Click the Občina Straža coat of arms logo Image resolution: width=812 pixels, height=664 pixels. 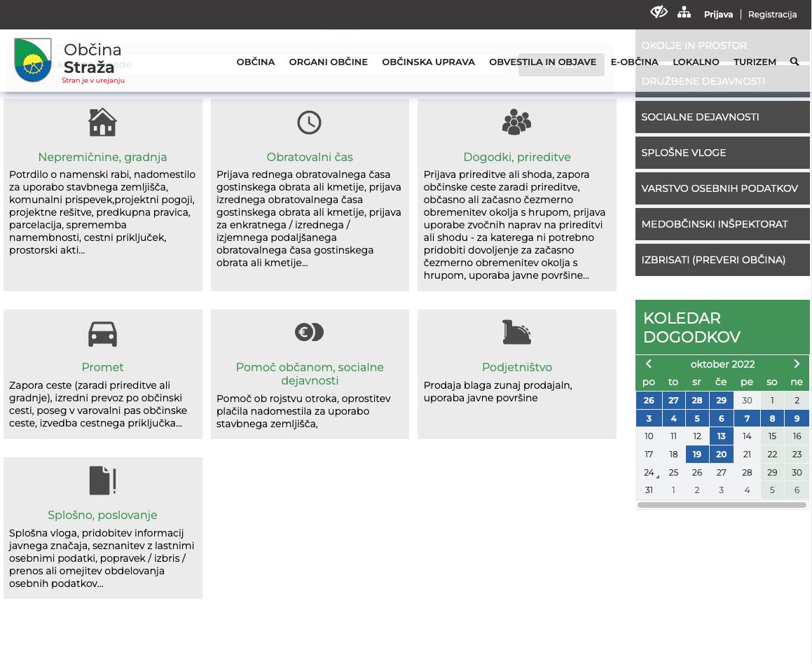[33, 60]
